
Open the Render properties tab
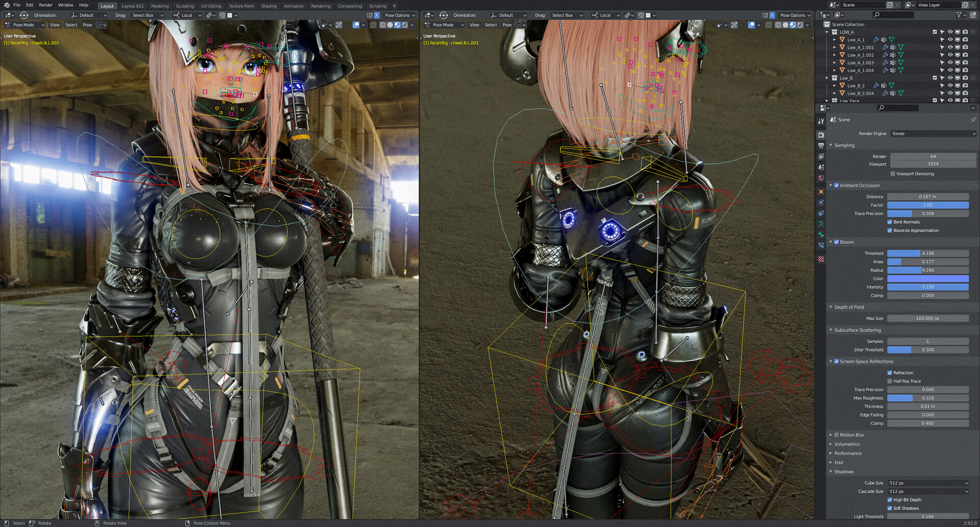coord(821,135)
